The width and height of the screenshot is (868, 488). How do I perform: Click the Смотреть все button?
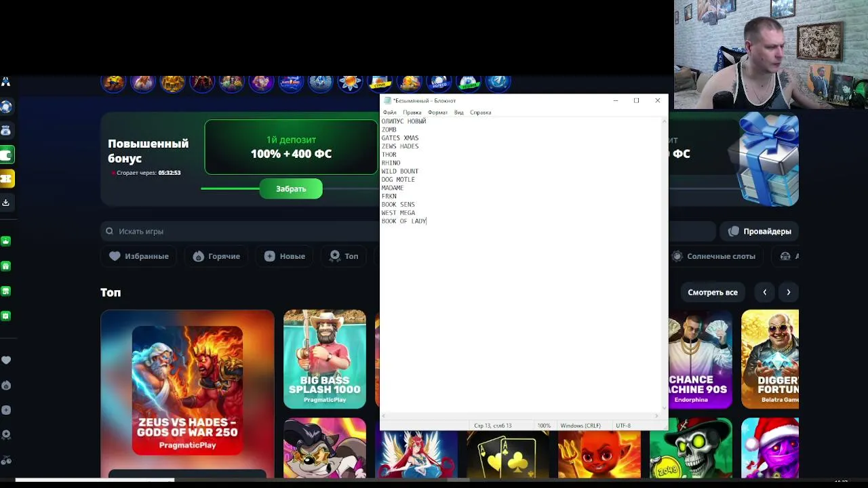pos(713,292)
